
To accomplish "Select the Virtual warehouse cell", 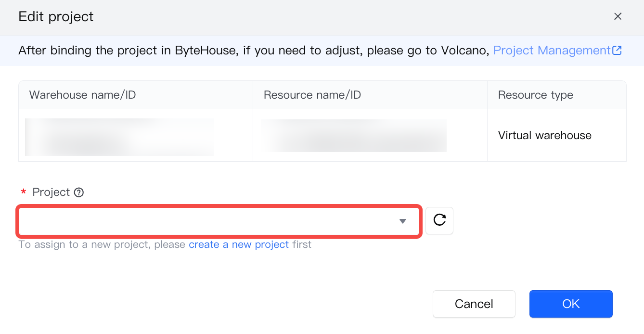I will pos(544,135).
